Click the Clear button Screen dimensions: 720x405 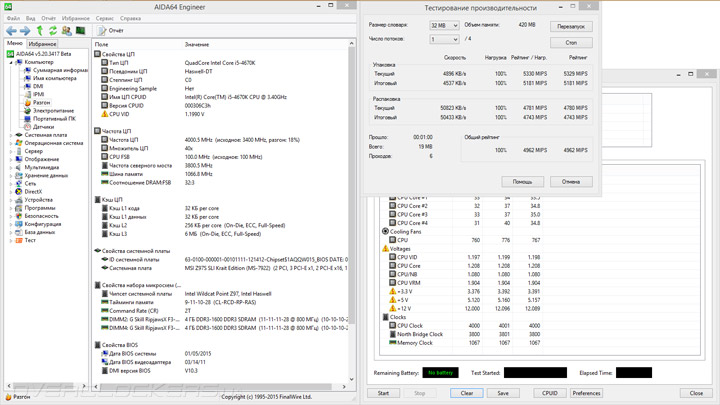467,393
